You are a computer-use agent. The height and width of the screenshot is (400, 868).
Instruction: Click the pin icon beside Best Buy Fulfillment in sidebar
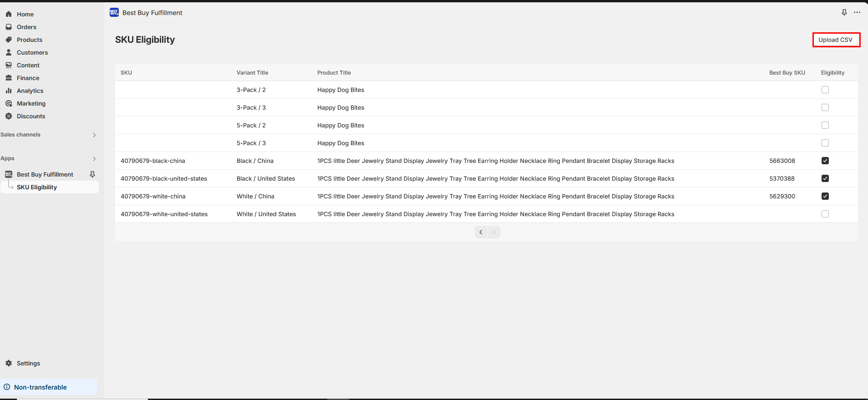pos(92,174)
